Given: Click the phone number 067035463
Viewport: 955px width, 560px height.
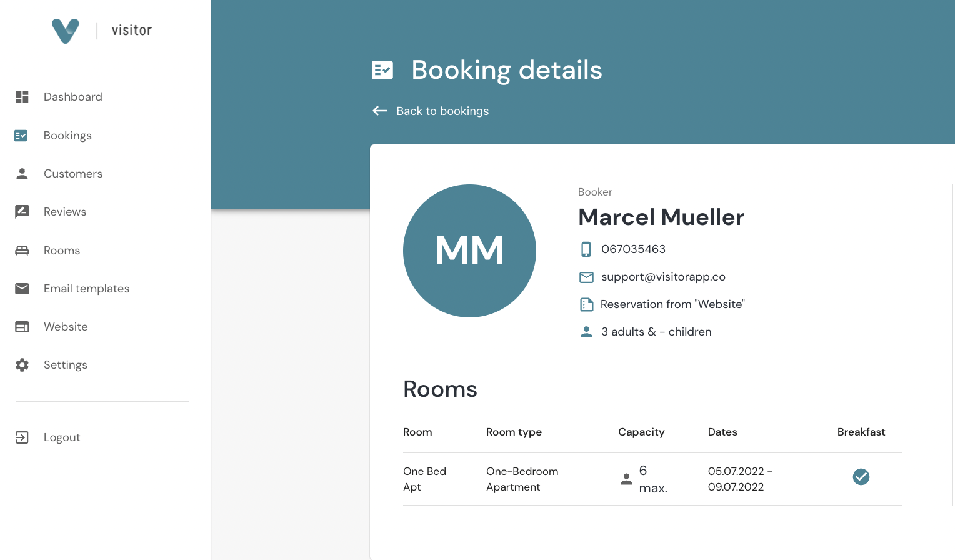Looking at the screenshot, I should click(x=633, y=249).
